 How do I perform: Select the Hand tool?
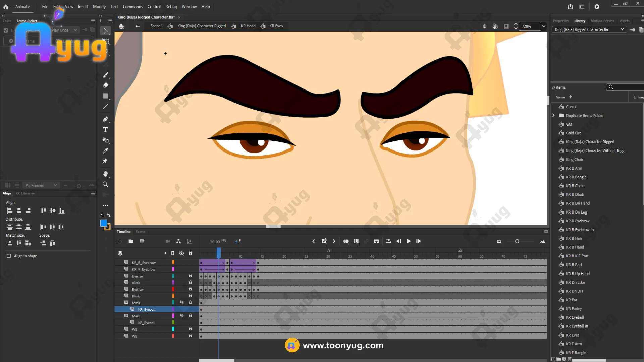click(105, 174)
